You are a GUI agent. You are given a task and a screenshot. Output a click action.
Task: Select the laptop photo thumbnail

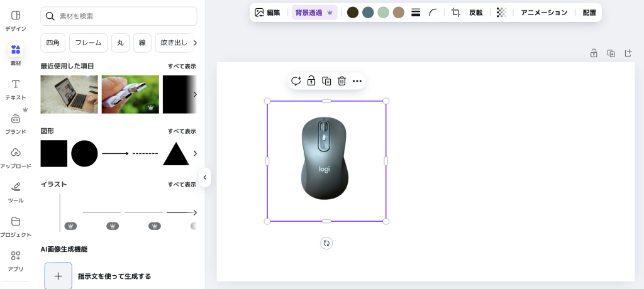pyautogui.click(x=69, y=94)
